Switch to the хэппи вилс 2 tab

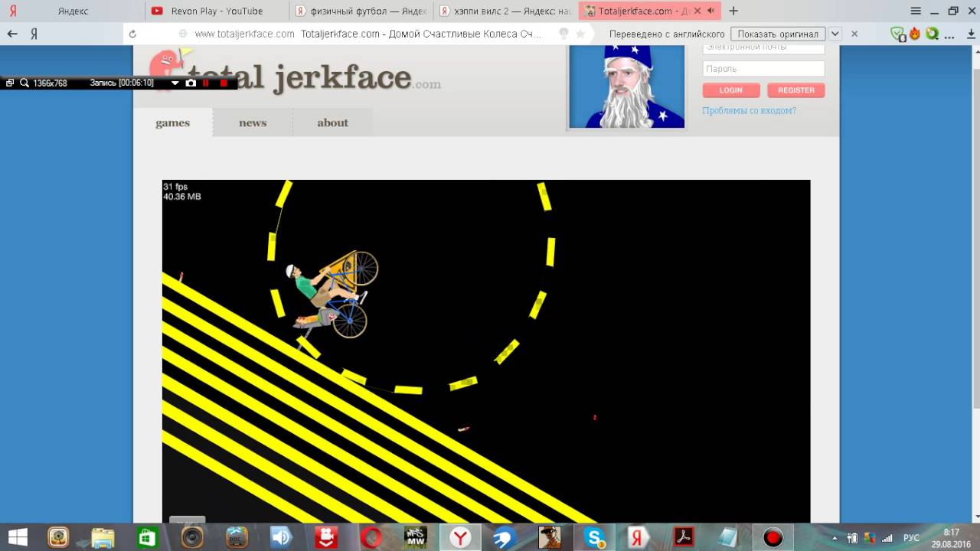tap(505, 11)
